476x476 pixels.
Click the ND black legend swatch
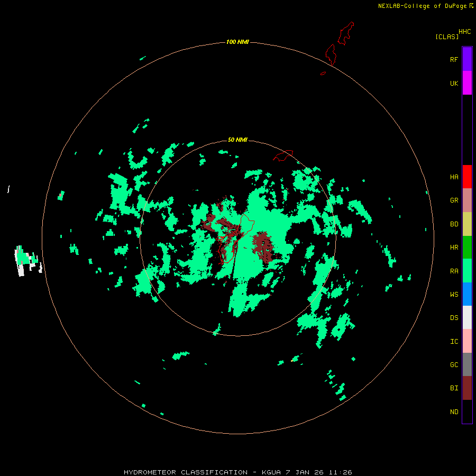[x=467, y=411]
